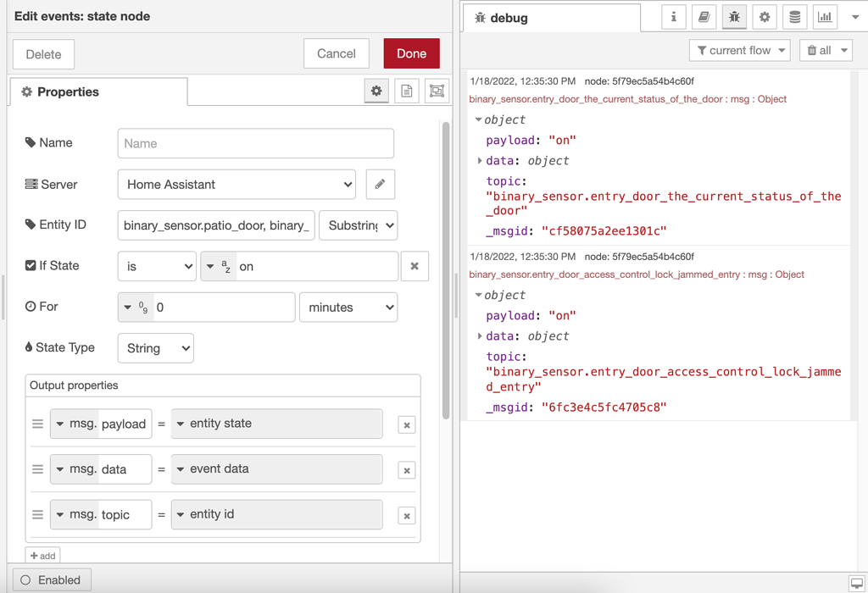Toggle the Enabled switch at bottom left
Screen dimensions: 868x593
pyautogui.click(x=52, y=579)
